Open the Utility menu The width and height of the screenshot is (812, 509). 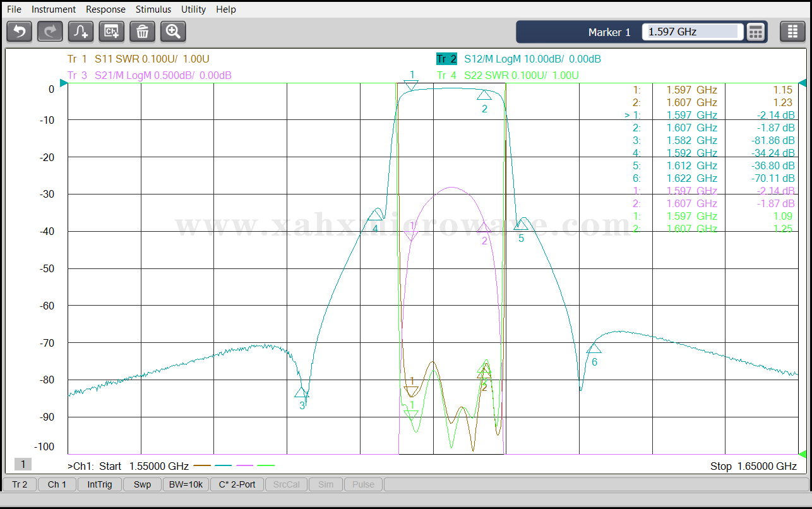click(193, 9)
